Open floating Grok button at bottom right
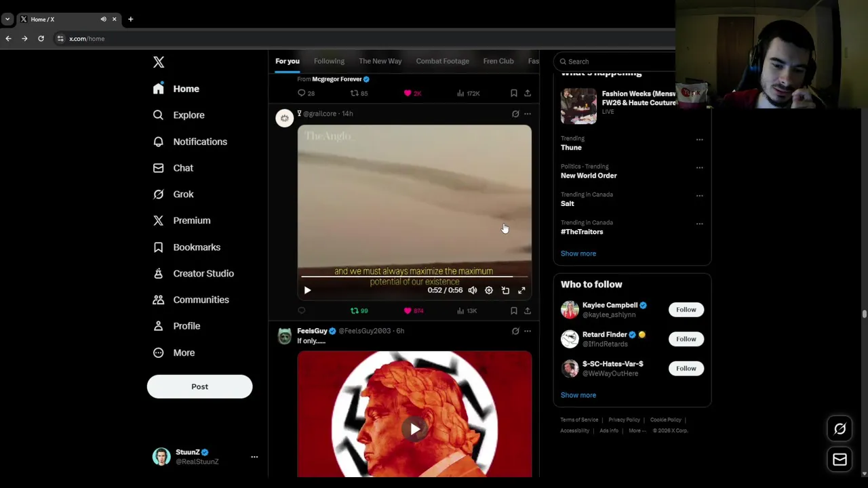Screen dimensions: 868x488 pos(840,429)
